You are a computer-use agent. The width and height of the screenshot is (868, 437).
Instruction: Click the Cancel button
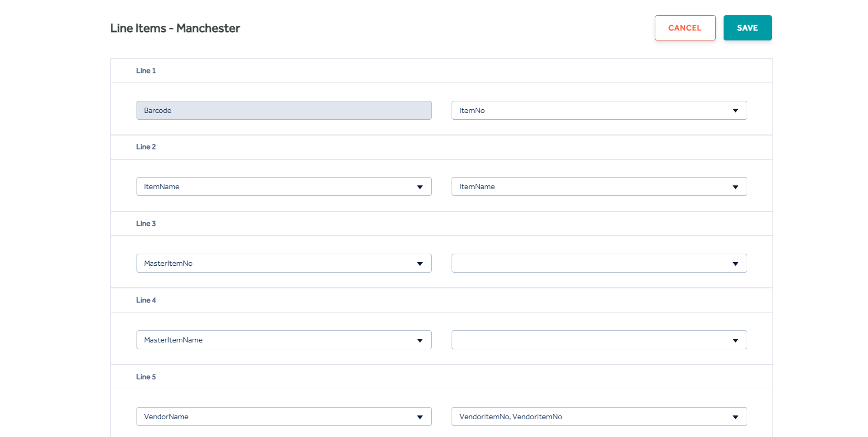685,28
